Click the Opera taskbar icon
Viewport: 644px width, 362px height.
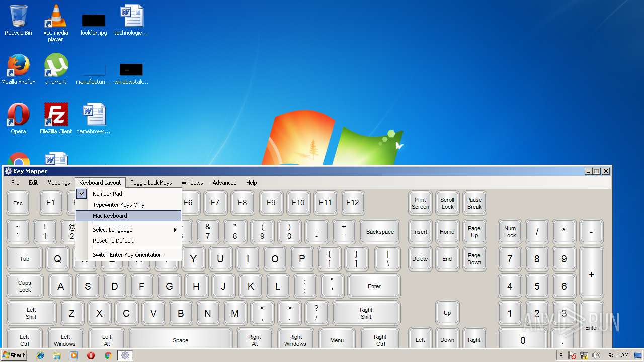tap(91, 355)
